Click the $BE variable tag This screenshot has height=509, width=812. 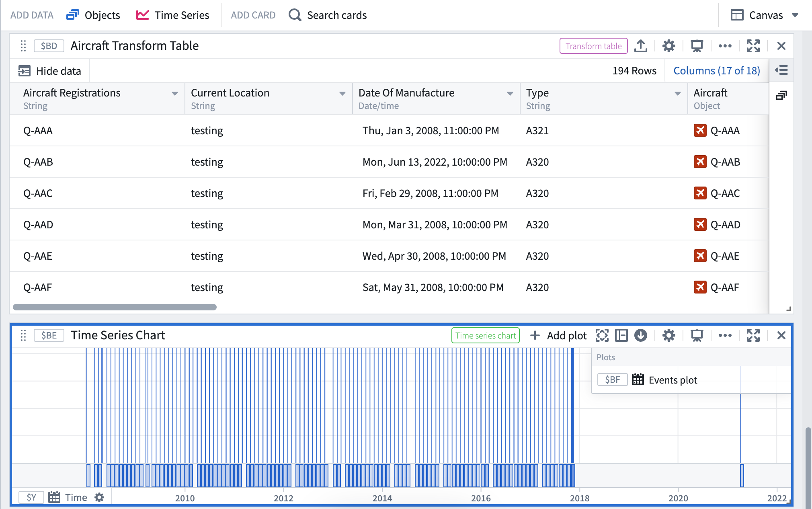(49, 335)
